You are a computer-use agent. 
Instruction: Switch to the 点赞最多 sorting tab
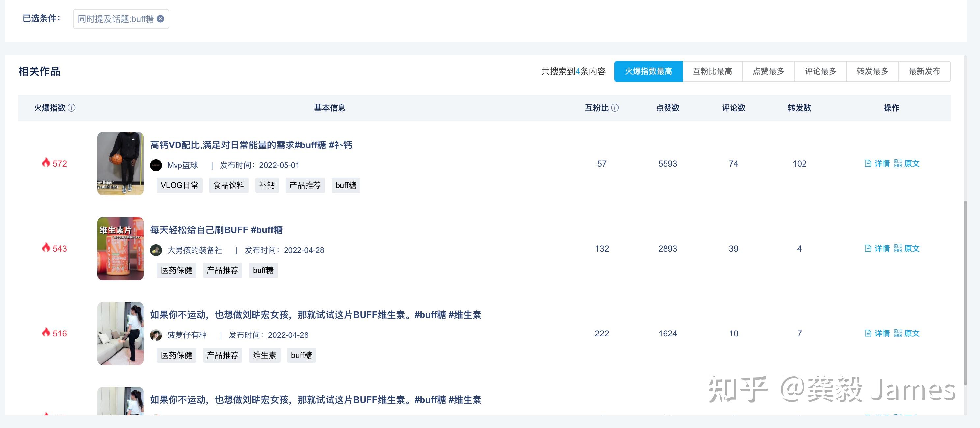[x=768, y=71]
